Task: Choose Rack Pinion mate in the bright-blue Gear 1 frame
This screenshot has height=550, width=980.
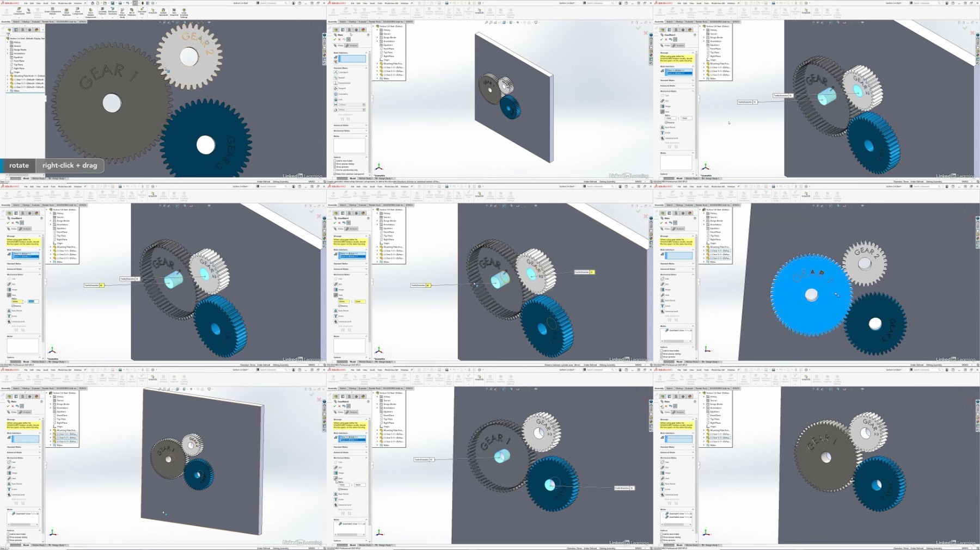Action: [x=663, y=300]
